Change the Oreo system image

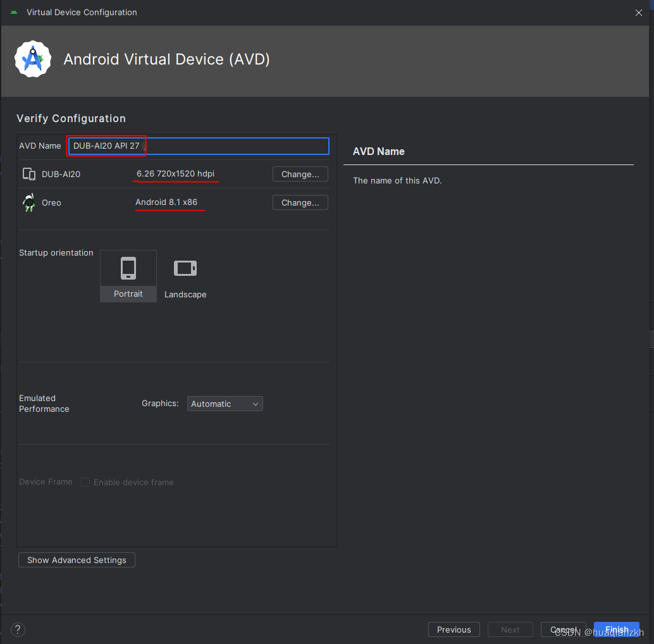pyautogui.click(x=300, y=202)
